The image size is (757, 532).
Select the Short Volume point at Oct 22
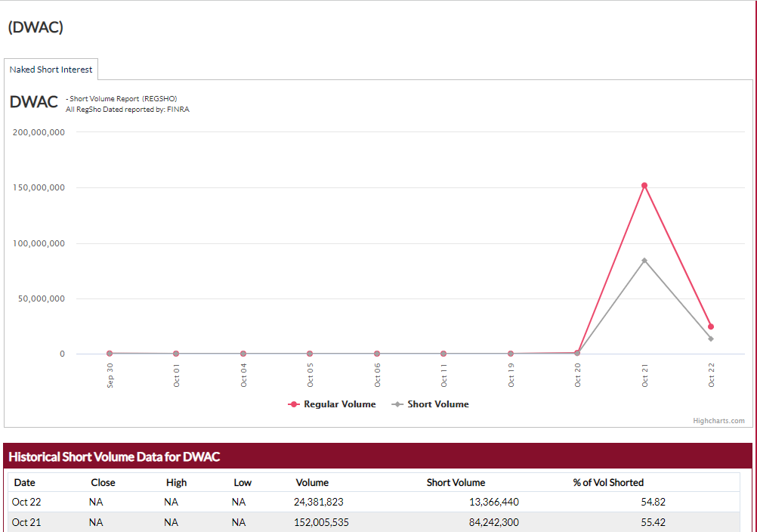point(711,339)
